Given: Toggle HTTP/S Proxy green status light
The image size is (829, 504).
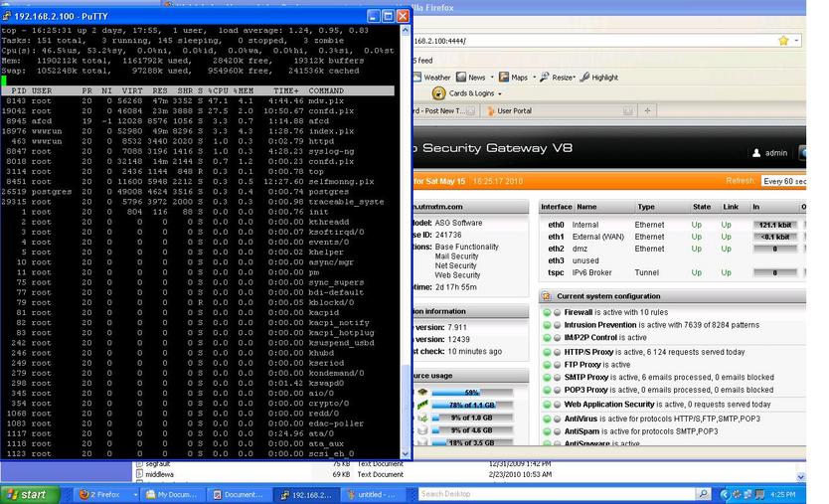Looking at the screenshot, I should tap(548, 352).
